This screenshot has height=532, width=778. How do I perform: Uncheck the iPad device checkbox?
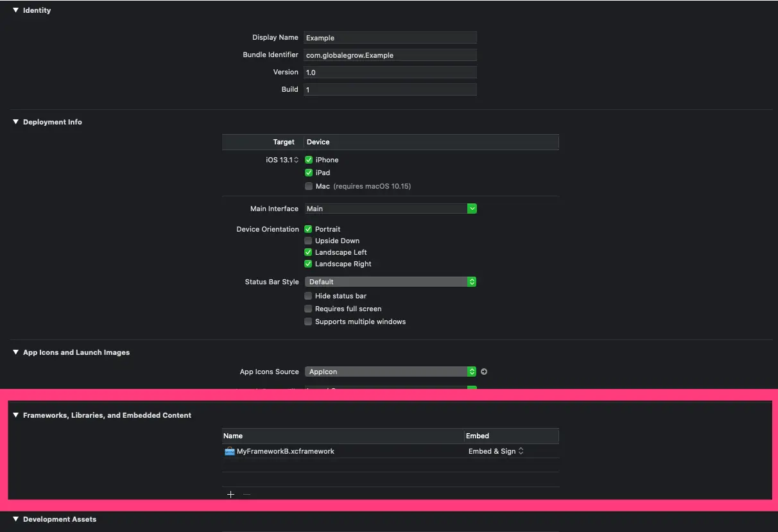(x=309, y=173)
